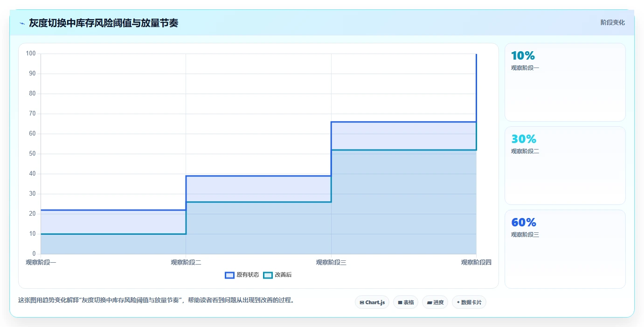Click the blue 原有状态 legend color box
The image size is (644, 327).
click(x=229, y=275)
